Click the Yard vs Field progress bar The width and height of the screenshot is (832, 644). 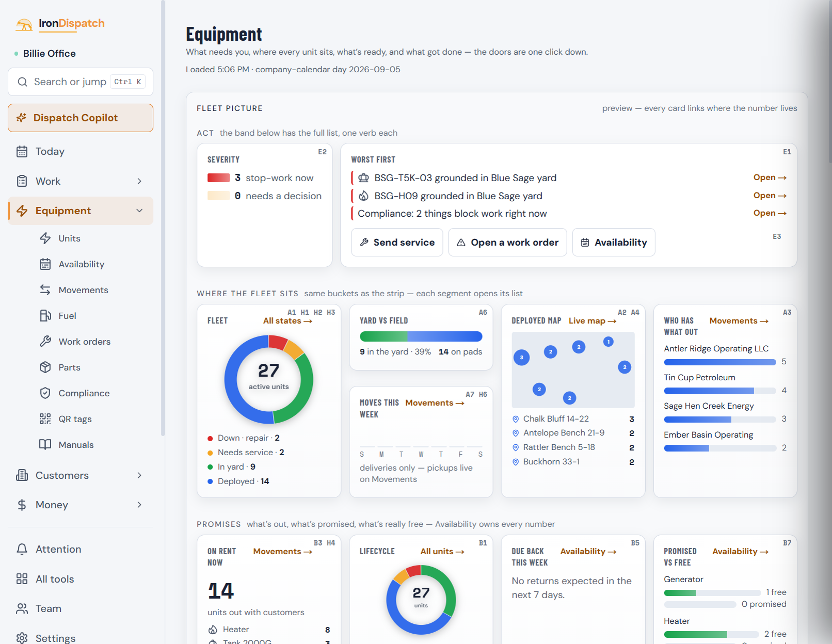[421, 336]
